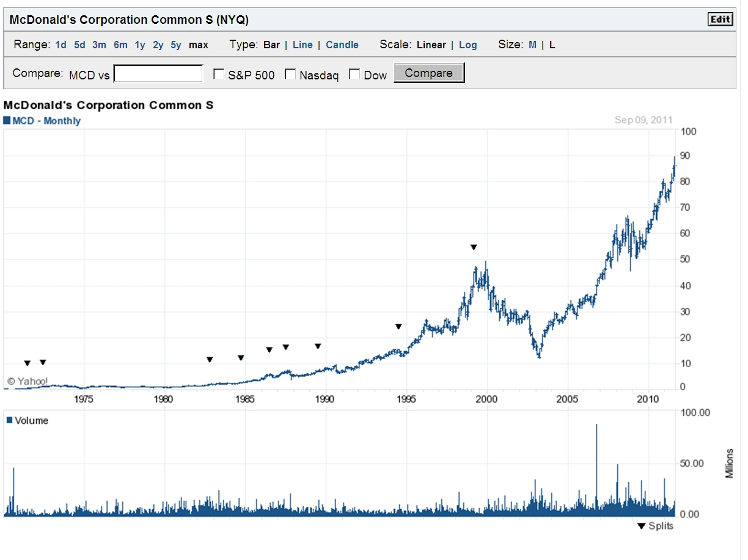Select the second split marker from the left
748x560 pixels.
(x=43, y=363)
